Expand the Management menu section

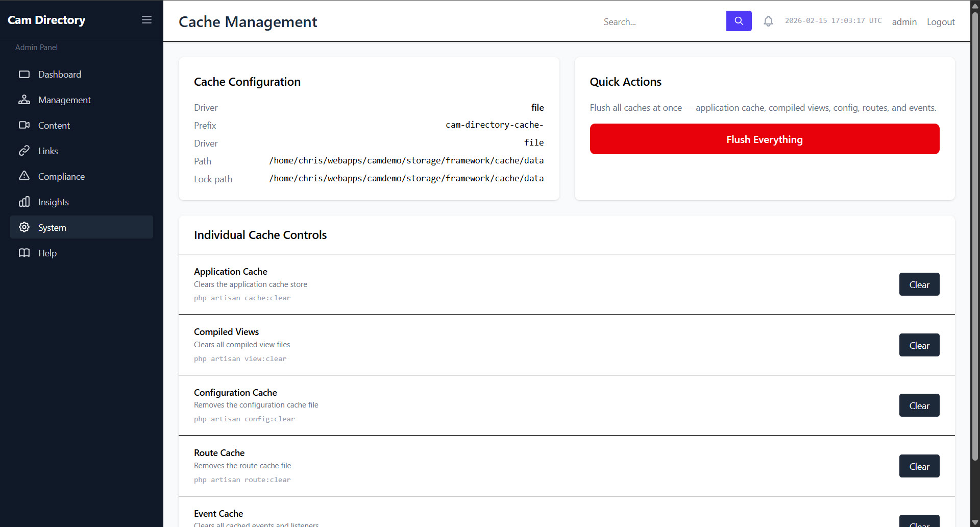pos(64,100)
